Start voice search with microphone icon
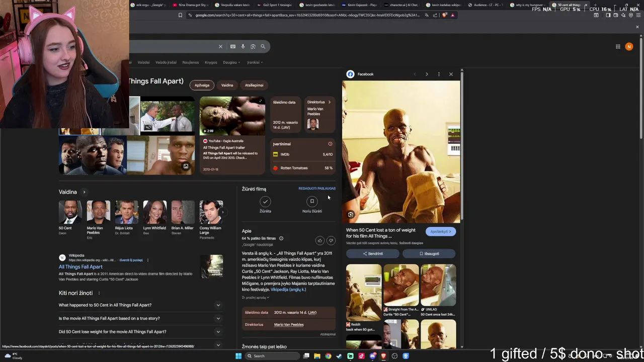This screenshot has height=362, width=644. pyautogui.click(x=243, y=46)
